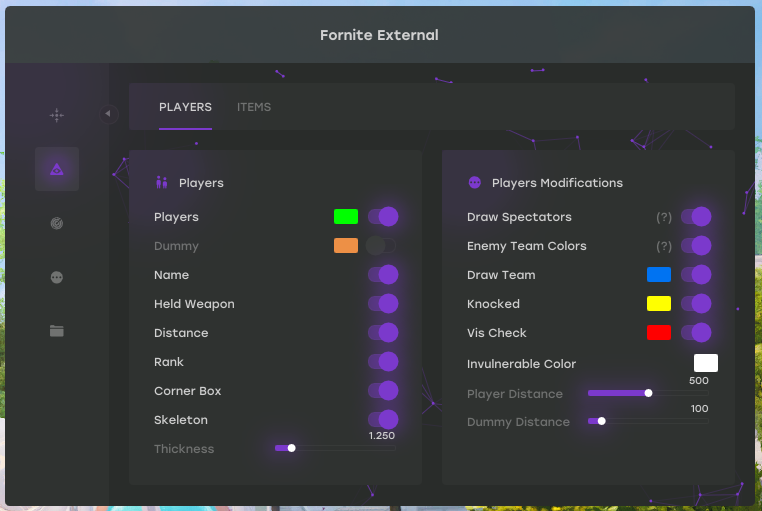Click the Fornite External title text

click(x=379, y=35)
